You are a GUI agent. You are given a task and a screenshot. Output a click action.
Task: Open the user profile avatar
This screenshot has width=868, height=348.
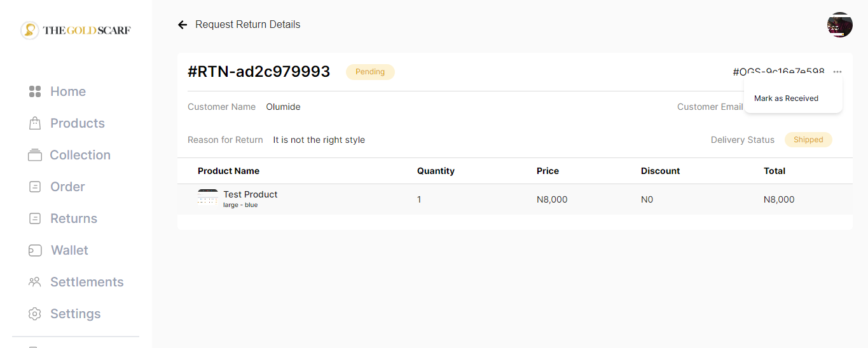pos(839,25)
